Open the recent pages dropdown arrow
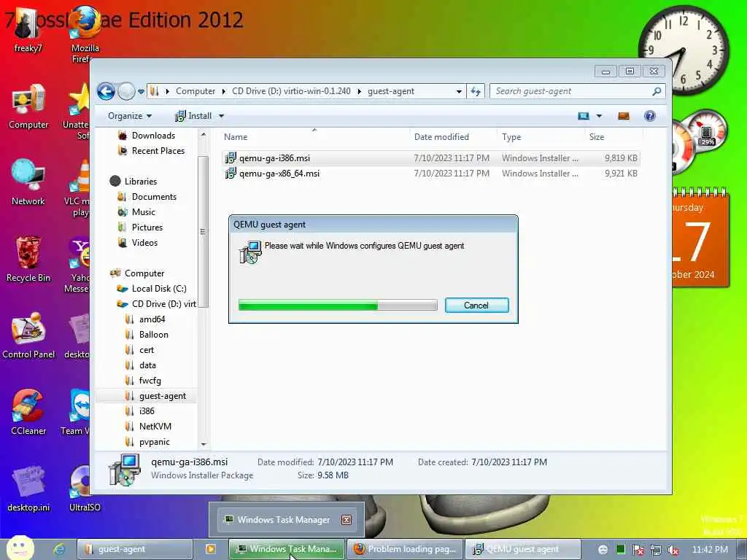Image resolution: width=747 pixels, height=560 pixels. click(141, 91)
